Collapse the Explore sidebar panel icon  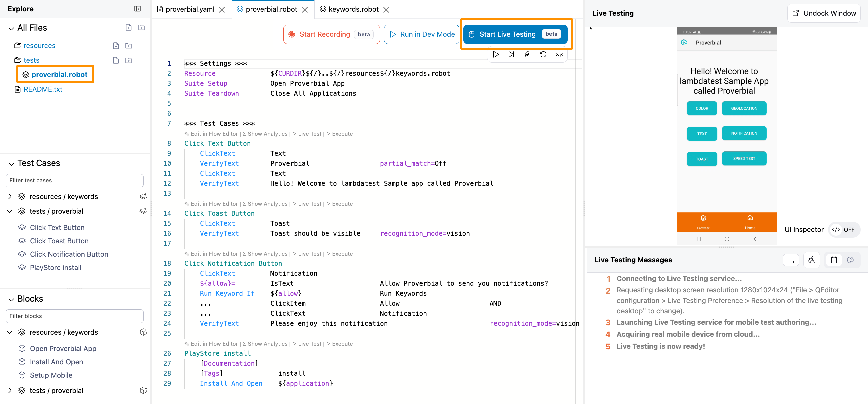pyautogui.click(x=137, y=9)
